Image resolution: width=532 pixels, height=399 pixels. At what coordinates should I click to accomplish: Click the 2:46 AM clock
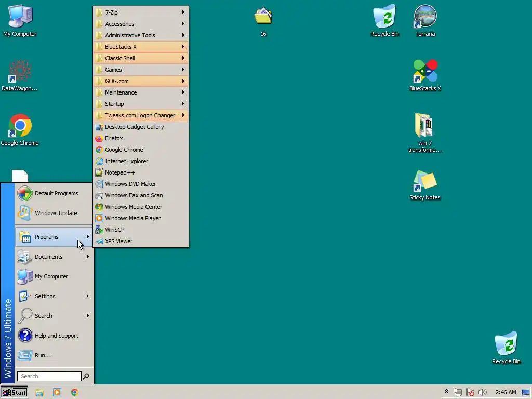(506, 393)
